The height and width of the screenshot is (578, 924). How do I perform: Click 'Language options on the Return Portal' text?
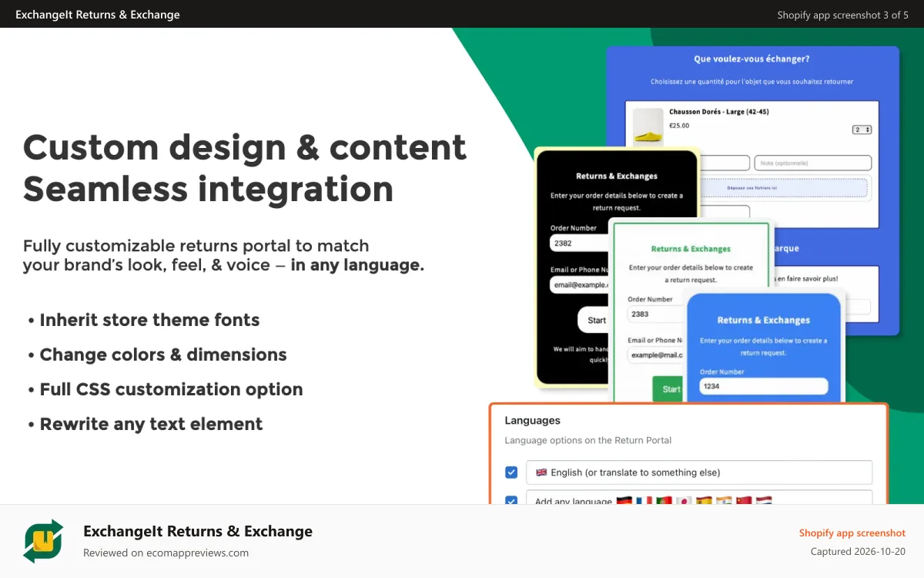588,440
